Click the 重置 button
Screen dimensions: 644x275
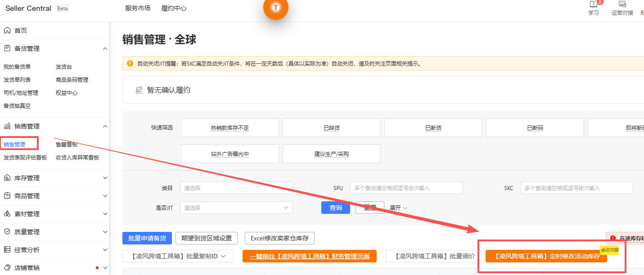pos(370,208)
